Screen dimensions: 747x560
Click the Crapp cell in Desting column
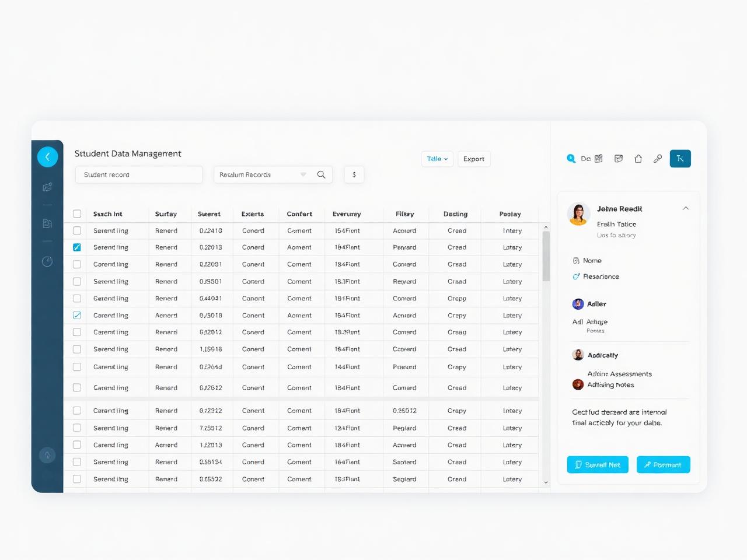click(x=457, y=298)
